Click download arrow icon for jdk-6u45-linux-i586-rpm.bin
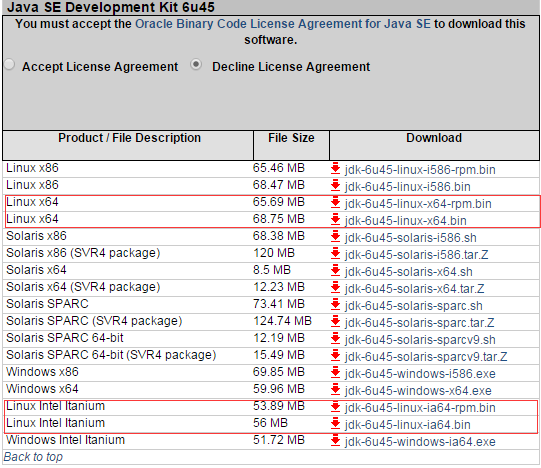This screenshot has width=541, height=468. [335, 168]
